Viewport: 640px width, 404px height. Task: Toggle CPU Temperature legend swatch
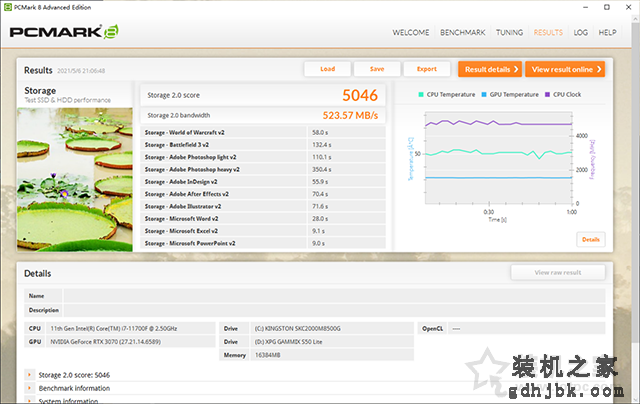pyautogui.click(x=421, y=94)
